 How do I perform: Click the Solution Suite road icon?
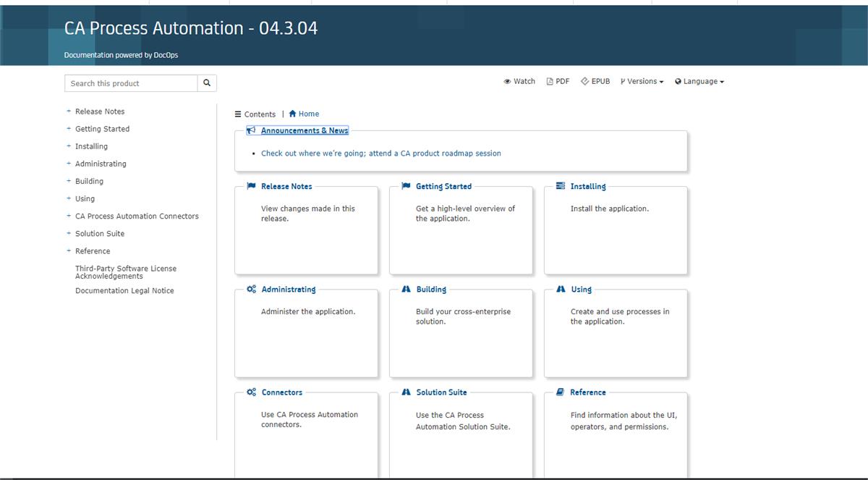(x=406, y=392)
